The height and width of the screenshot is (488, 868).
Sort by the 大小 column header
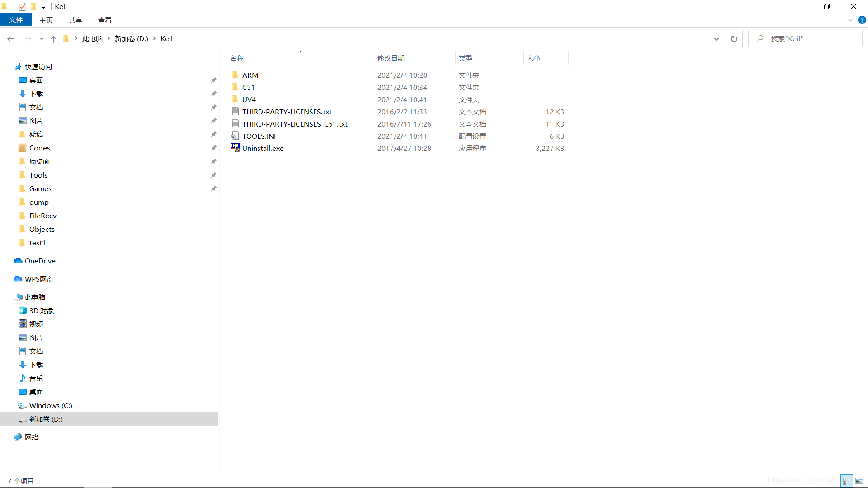click(x=533, y=58)
